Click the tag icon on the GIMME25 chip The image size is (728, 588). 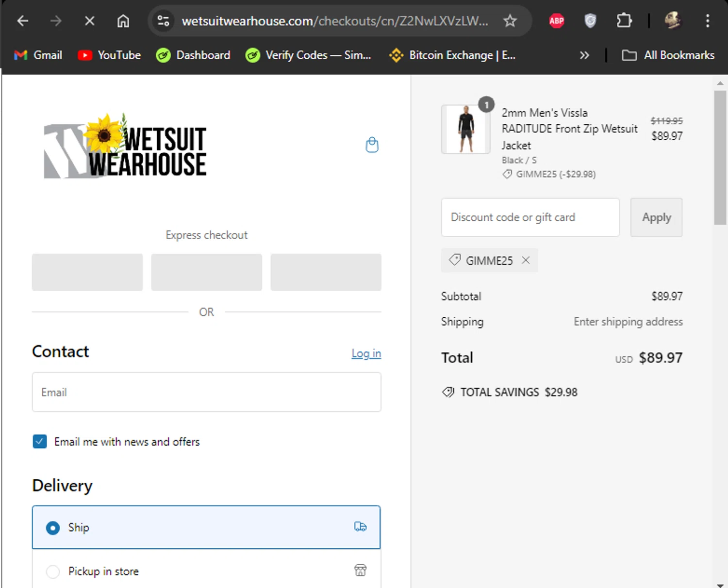[x=455, y=260]
